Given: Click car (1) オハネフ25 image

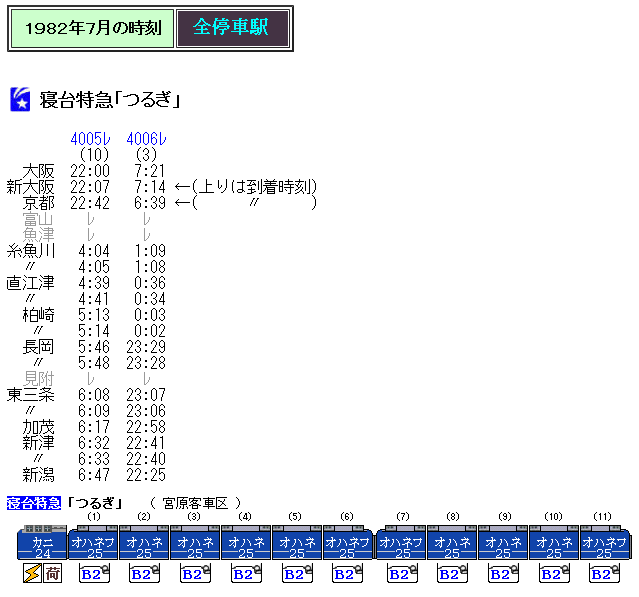Looking at the screenshot, I should pos(93,542).
